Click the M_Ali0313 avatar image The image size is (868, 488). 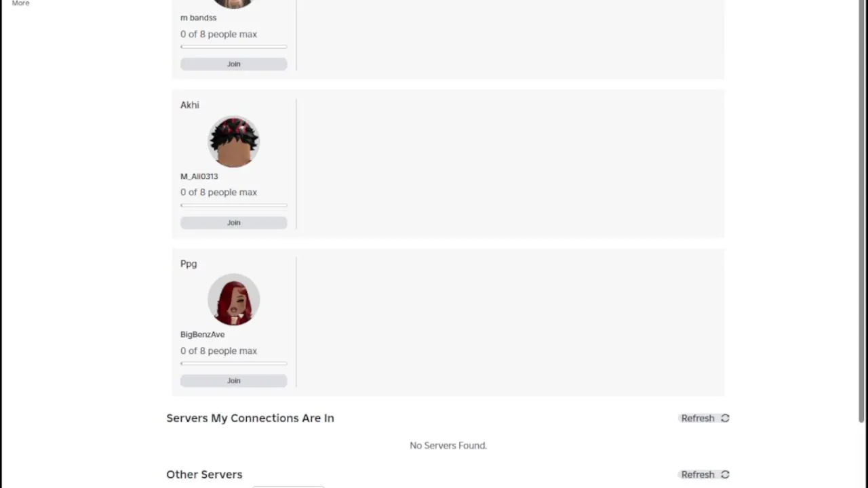tap(233, 142)
